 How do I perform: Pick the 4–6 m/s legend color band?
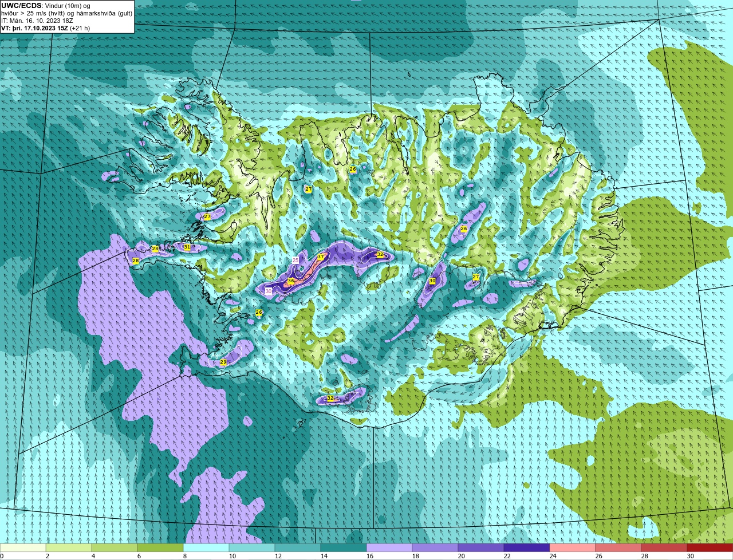tap(115, 548)
